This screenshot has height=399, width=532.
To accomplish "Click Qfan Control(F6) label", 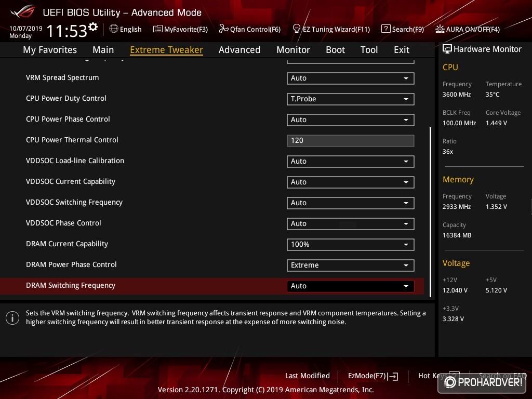I will [x=255, y=29].
